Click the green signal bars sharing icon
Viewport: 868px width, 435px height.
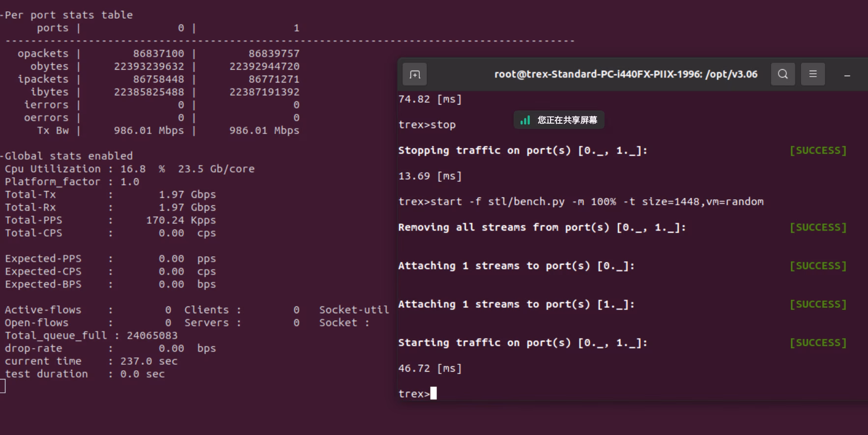point(525,120)
